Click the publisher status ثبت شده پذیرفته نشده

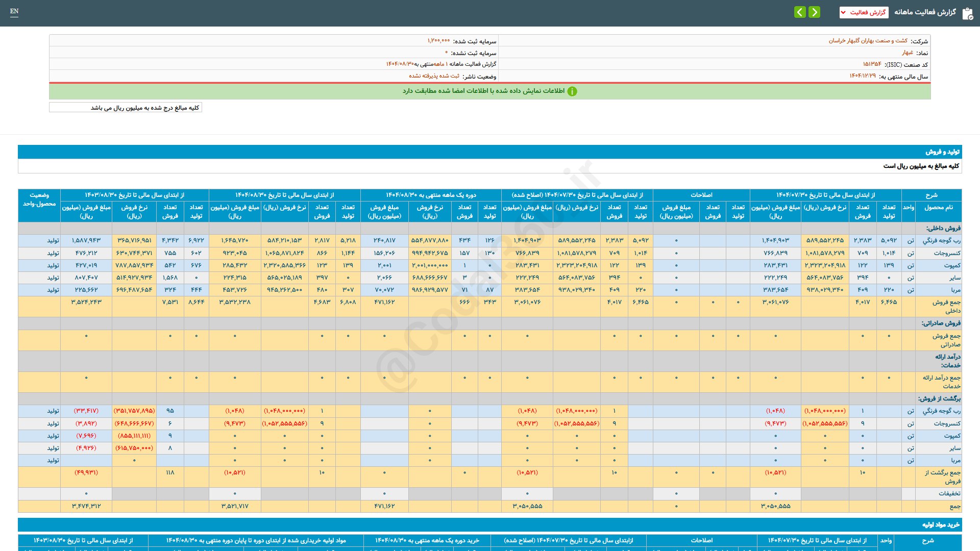tap(434, 76)
